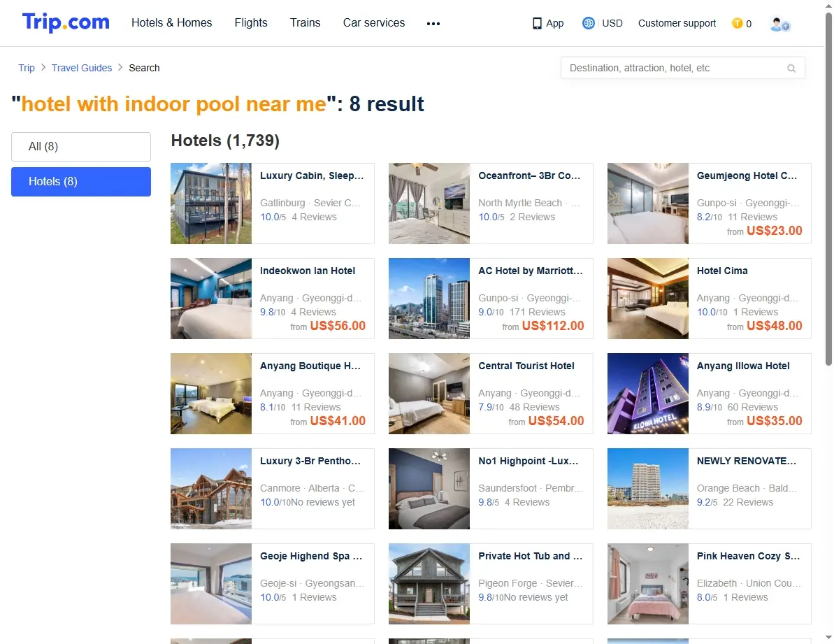Open AC Hotel by Marriott photo
834x644 pixels.
click(x=429, y=299)
